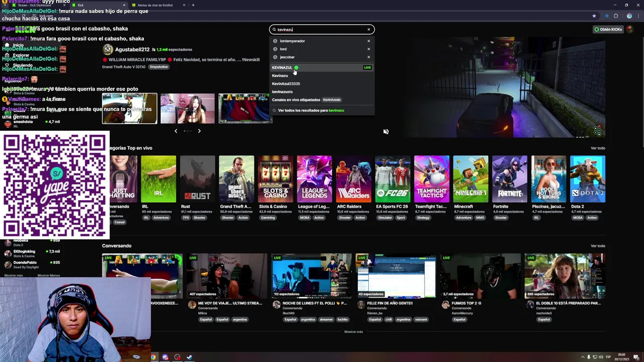Click the Agustabell212 avatar
This screenshot has width=644, height=362.
click(x=108, y=49)
